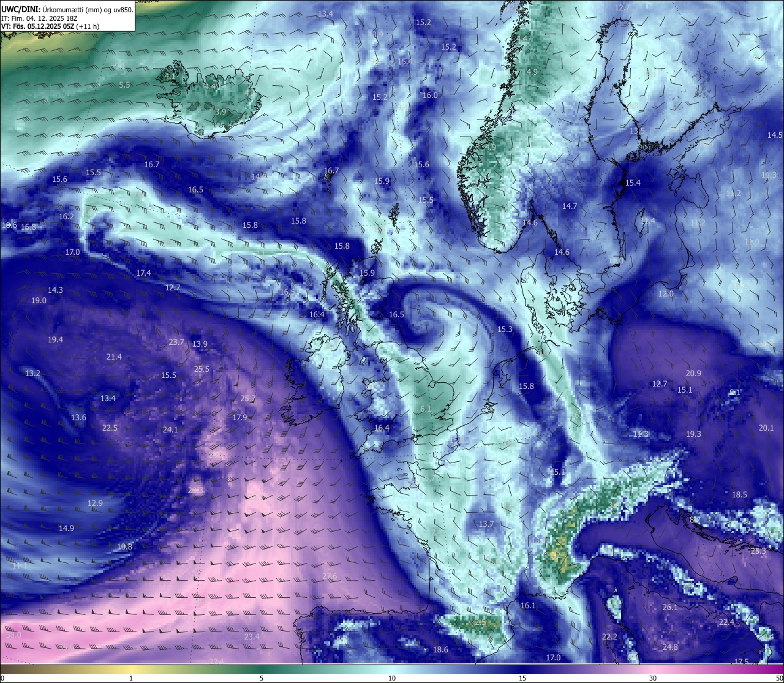Click the valid time 'VT: Fös. 05.12.2025 05Z (+11 h)'
This screenshot has height=683, width=784.
[x=50, y=26]
